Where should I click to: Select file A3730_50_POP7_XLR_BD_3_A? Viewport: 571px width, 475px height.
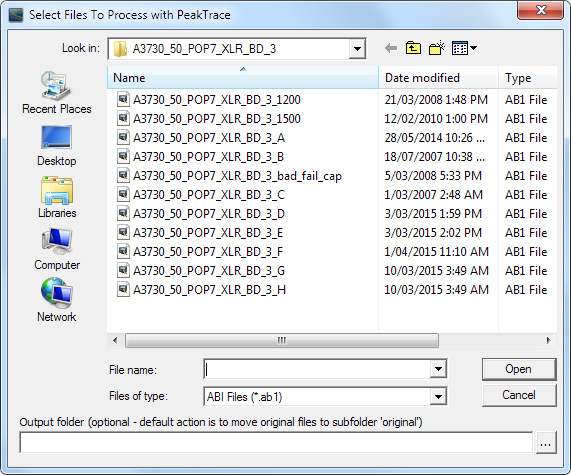coord(209,137)
